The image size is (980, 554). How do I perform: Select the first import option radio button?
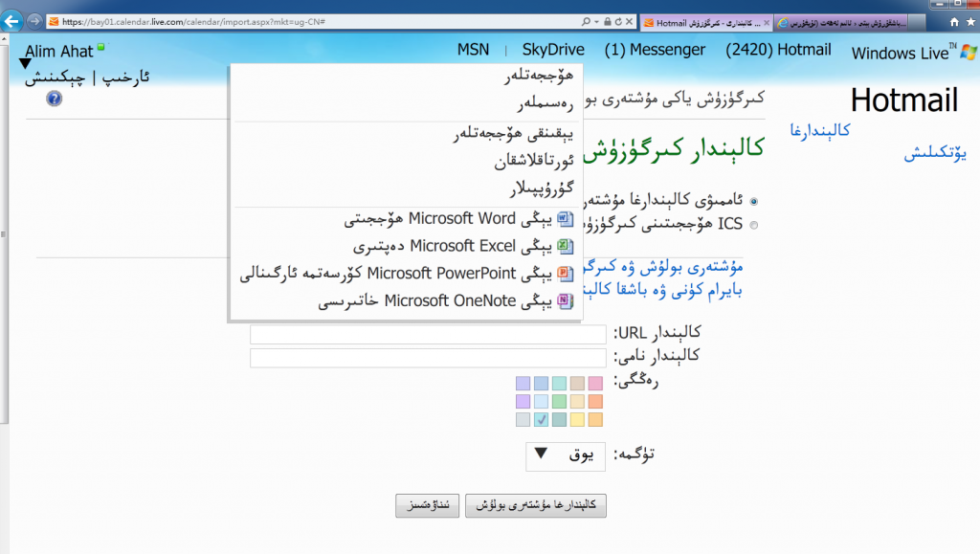tap(754, 202)
